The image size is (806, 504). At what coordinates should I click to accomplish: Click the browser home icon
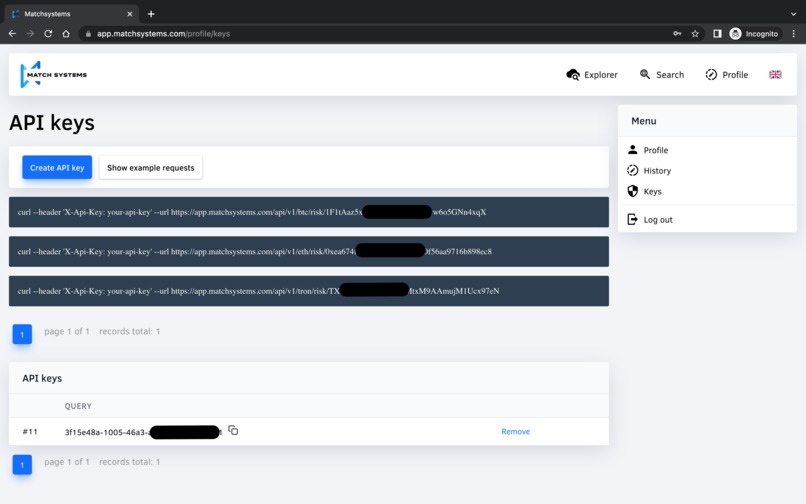point(66,33)
